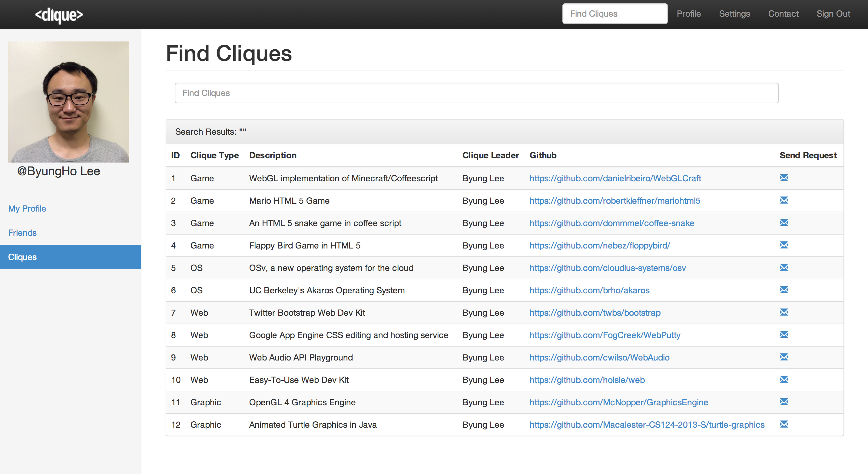Click envelope icon for OSv clique row
Screen dimensions: 868x474
784,267
